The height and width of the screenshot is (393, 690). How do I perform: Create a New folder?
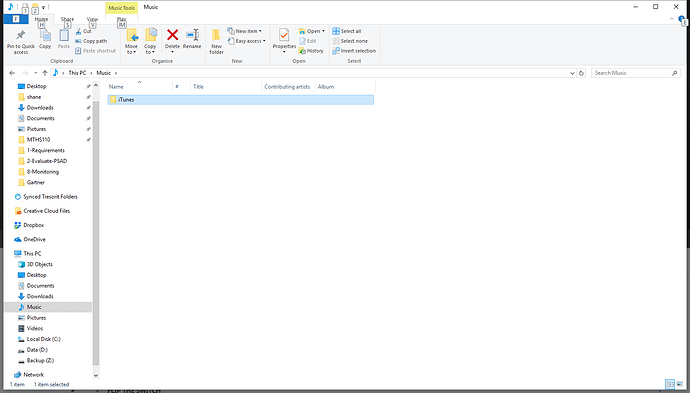tap(216, 42)
